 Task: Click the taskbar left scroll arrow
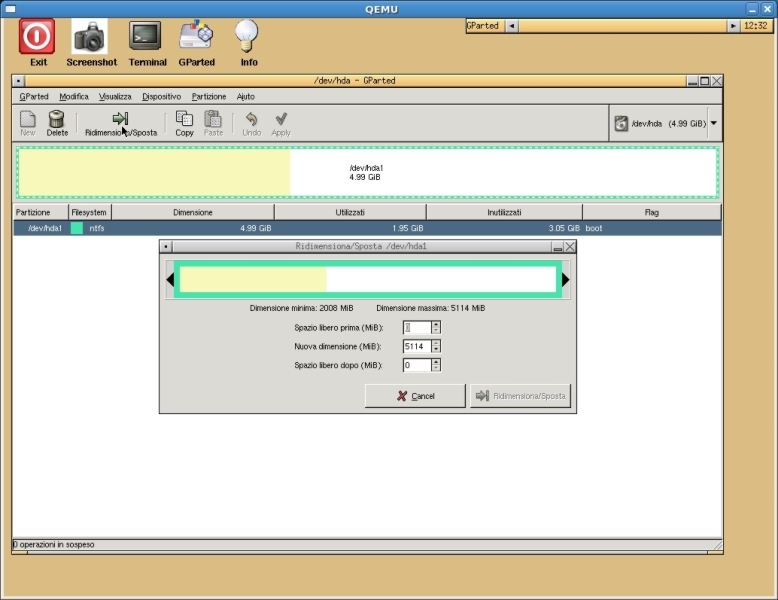pos(512,26)
